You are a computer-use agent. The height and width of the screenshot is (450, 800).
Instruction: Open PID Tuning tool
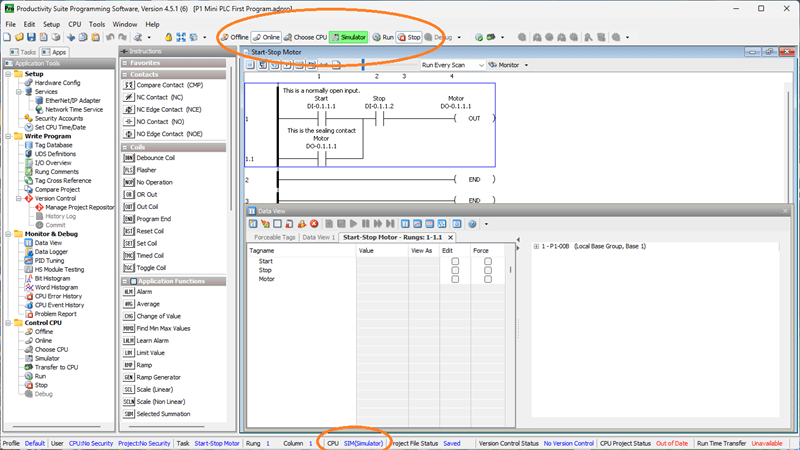(x=49, y=261)
